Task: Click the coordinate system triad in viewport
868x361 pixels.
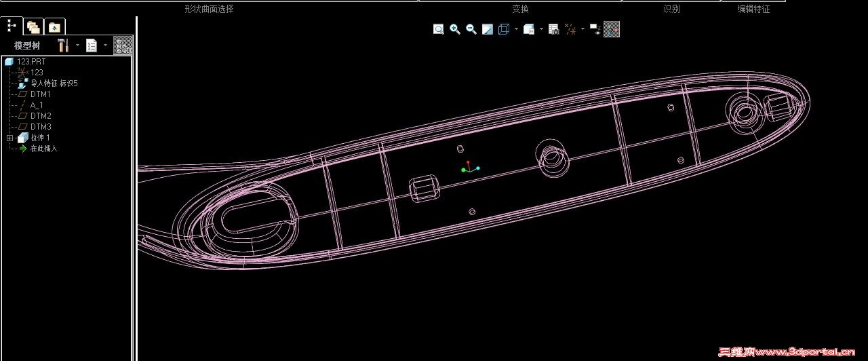Action: (x=470, y=167)
